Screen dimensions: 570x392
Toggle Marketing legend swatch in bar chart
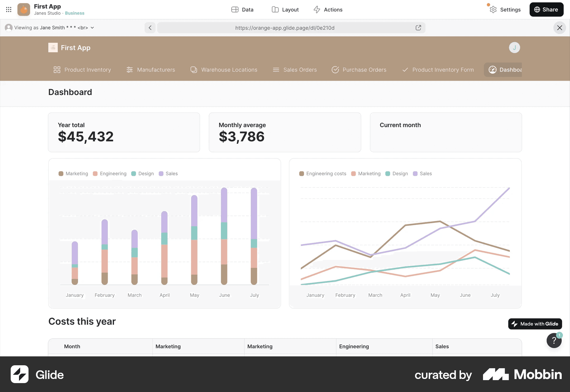[61, 174]
